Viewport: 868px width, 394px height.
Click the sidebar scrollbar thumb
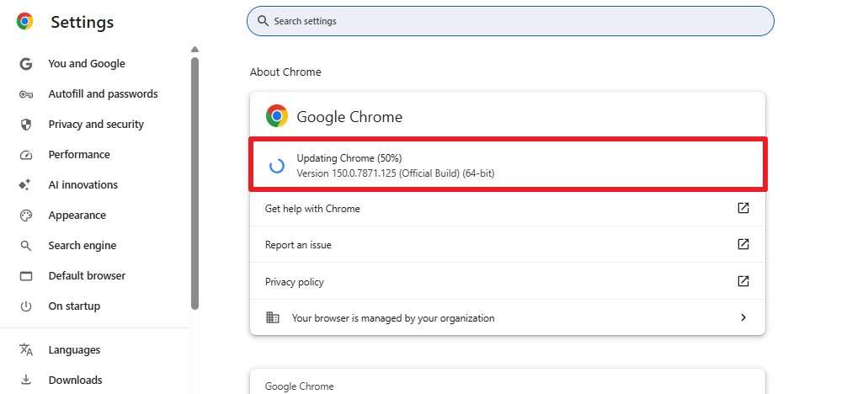click(194, 183)
